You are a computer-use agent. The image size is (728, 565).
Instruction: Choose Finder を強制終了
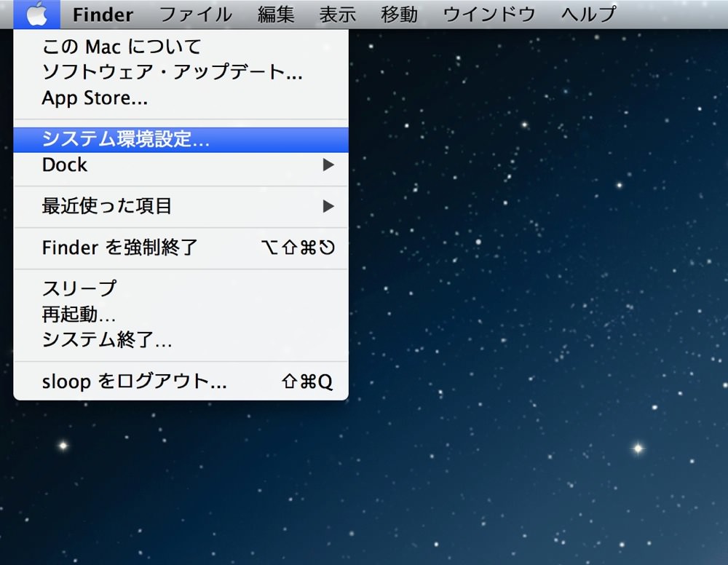coord(181,248)
